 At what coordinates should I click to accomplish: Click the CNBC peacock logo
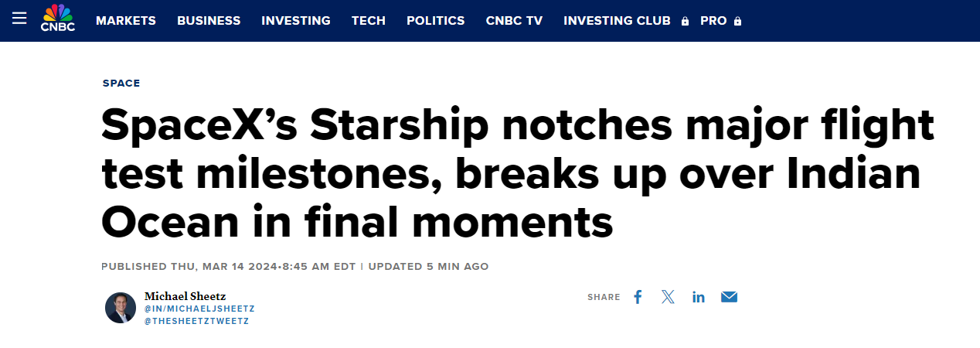pyautogui.click(x=56, y=19)
